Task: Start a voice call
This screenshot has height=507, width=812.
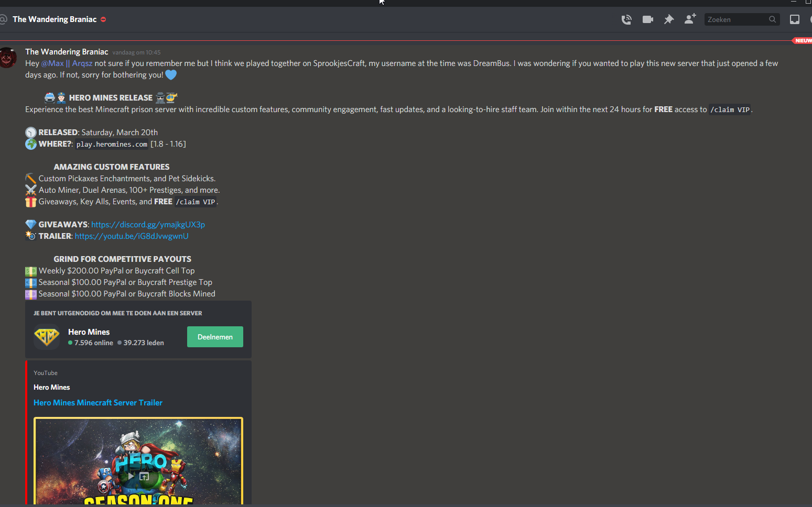Action: tap(626, 20)
